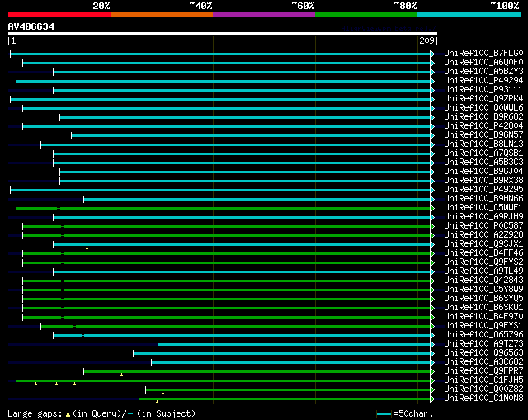Screen dimensions: 528x420
Task: Click the green alignment bar for UniRef100_B4F970
Action: [x=226, y=317]
